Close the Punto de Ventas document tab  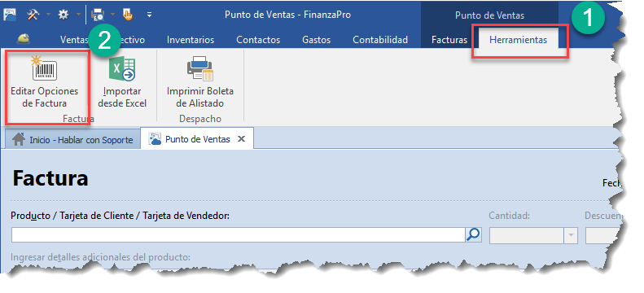pos(242,139)
